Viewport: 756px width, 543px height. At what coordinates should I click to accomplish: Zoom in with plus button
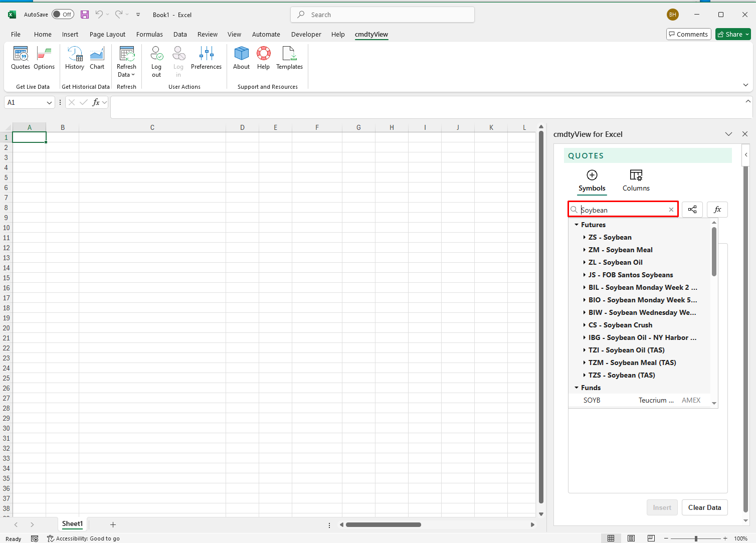pyautogui.click(x=725, y=538)
